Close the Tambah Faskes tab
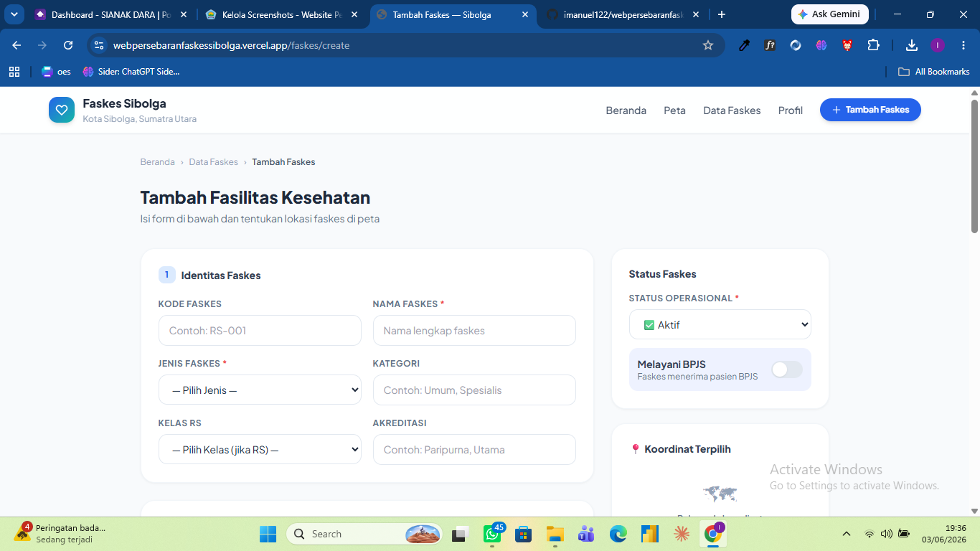This screenshot has height=551, width=980. 524,14
